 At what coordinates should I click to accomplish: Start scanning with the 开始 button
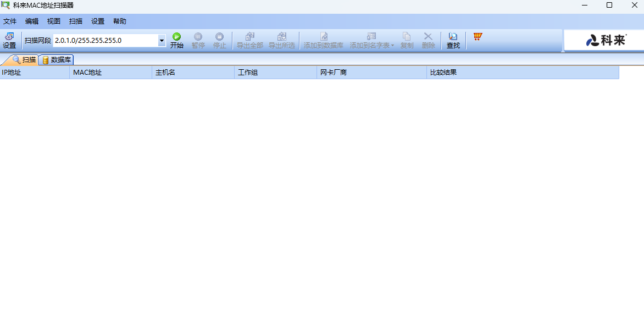coord(176,41)
